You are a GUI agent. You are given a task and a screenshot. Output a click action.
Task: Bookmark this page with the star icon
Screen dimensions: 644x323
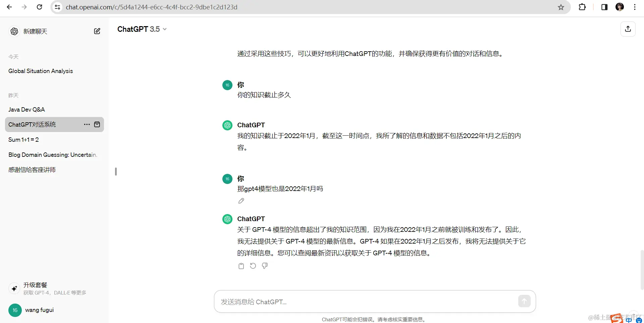561,7
